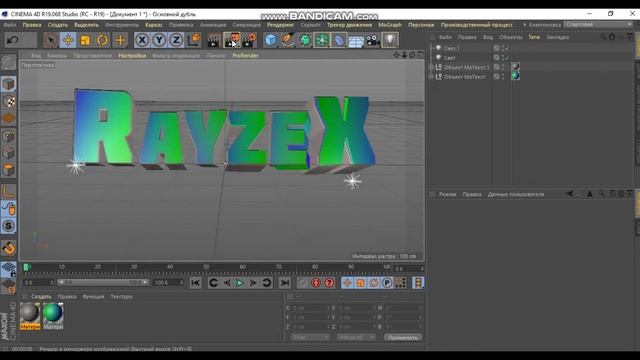Open the MoGraph menu
The height and width of the screenshot is (360, 640).
coord(390,25)
